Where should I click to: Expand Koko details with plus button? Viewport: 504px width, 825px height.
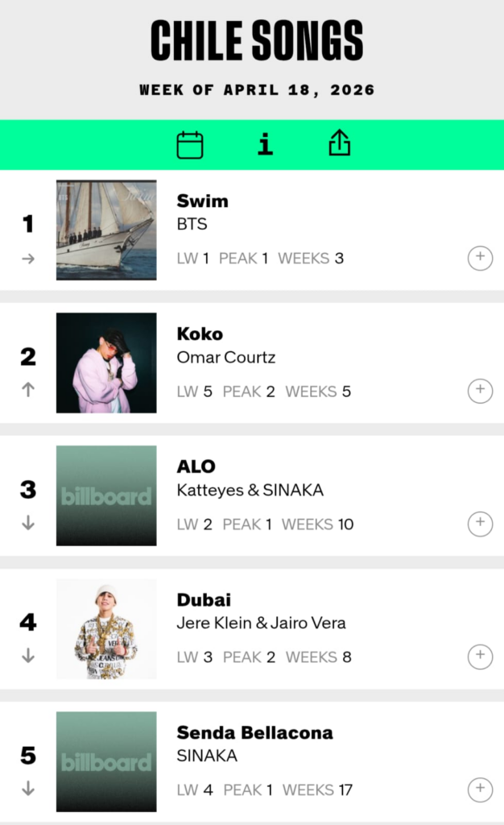(x=480, y=391)
